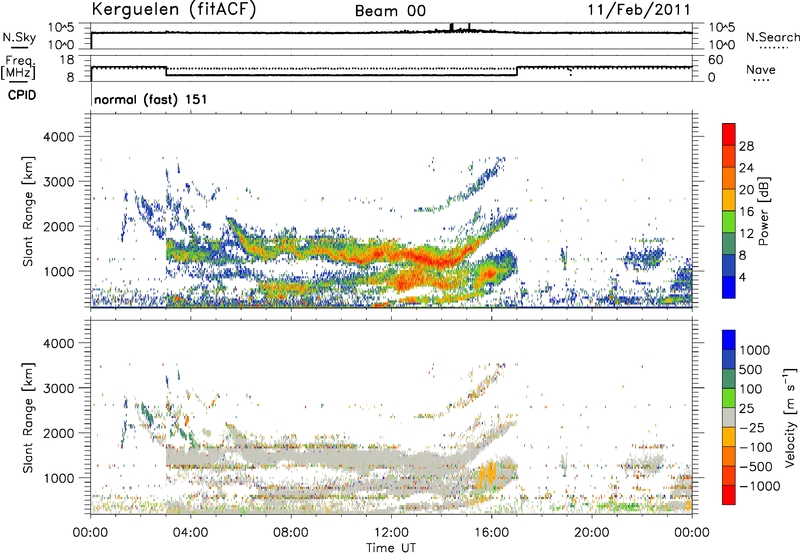The height and width of the screenshot is (554, 800).
Task: Select the 3000 km tick in the power panel
Action: click(x=58, y=182)
